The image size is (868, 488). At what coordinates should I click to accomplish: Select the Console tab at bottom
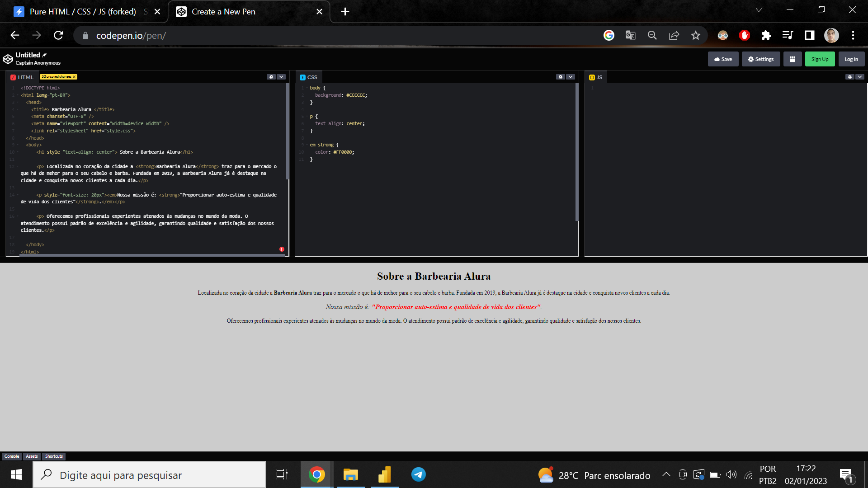click(12, 456)
